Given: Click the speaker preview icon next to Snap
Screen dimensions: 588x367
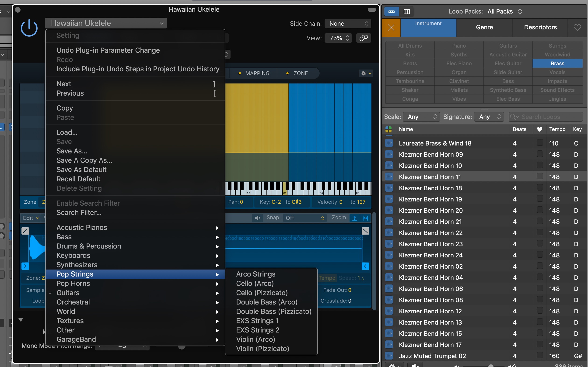Looking at the screenshot, I should coord(257,218).
